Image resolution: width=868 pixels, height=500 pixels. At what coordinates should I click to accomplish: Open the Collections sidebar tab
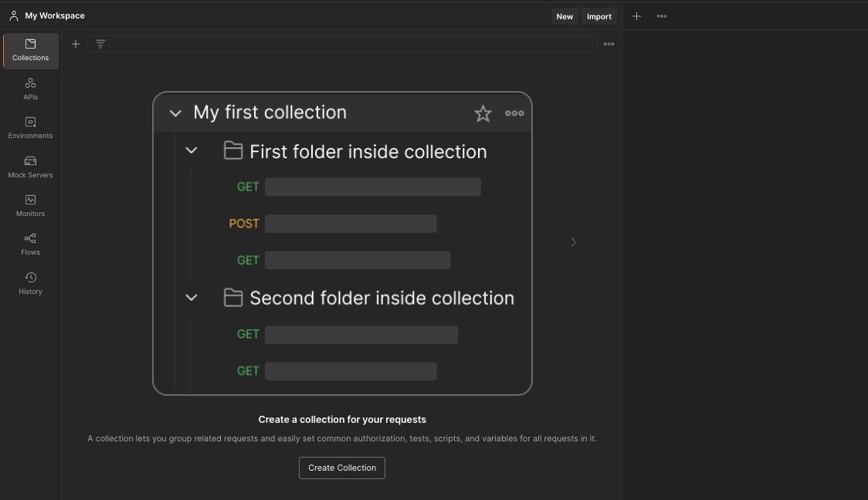pos(30,51)
